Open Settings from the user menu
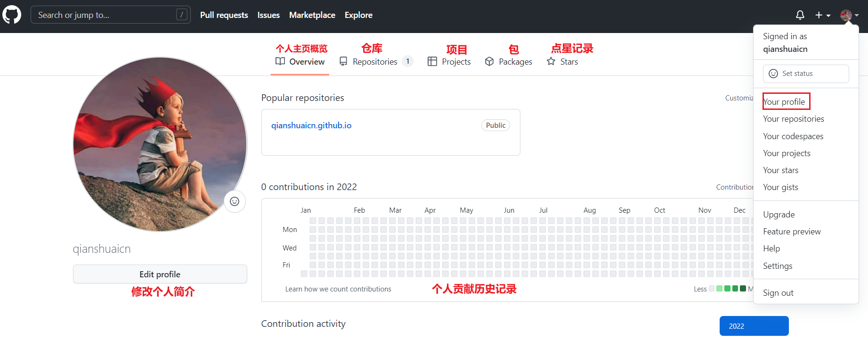 click(778, 266)
